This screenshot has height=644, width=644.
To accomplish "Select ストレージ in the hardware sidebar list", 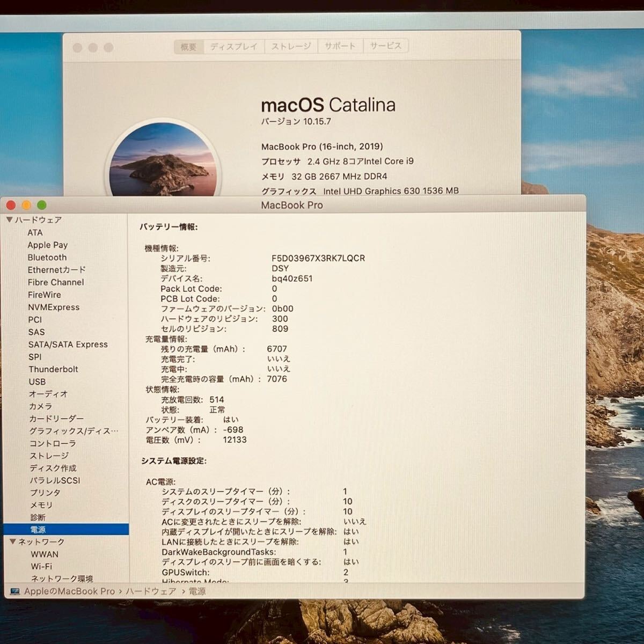I will [x=49, y=456].
